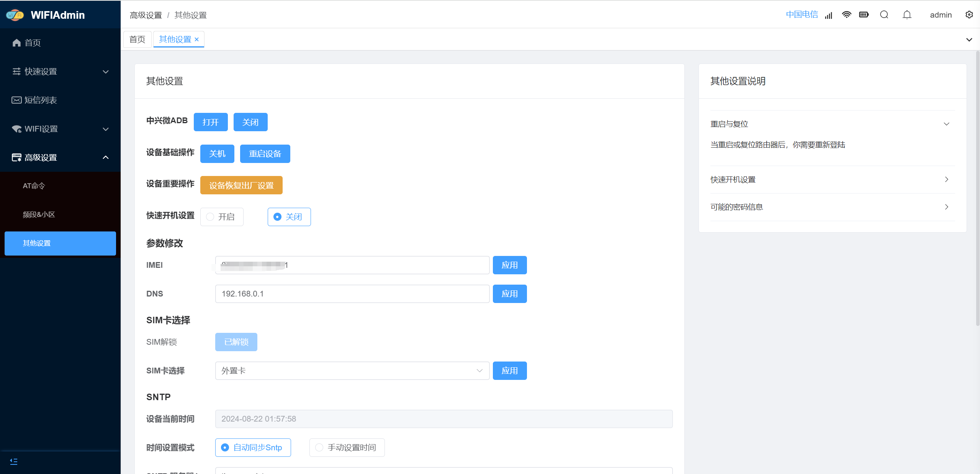Open 频段&小区 in sidebar
The height and width of the screenshot is (474, 980).
pyautogui.click(x=60, y=215)
